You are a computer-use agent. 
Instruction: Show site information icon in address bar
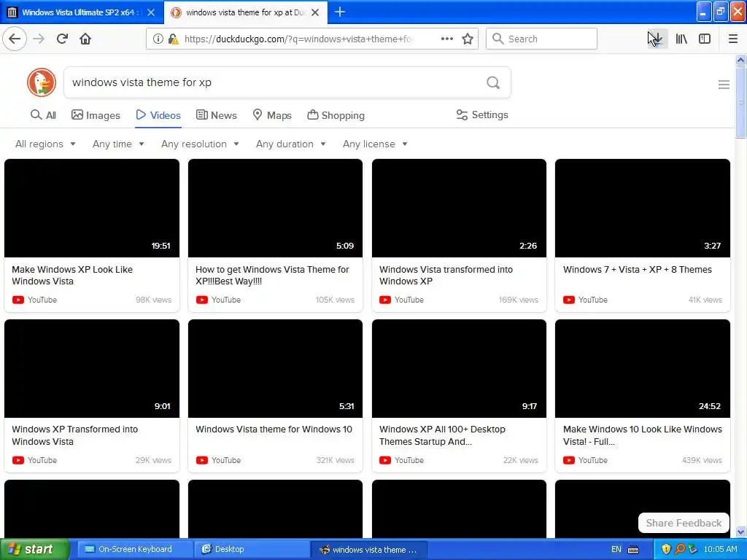158,39
